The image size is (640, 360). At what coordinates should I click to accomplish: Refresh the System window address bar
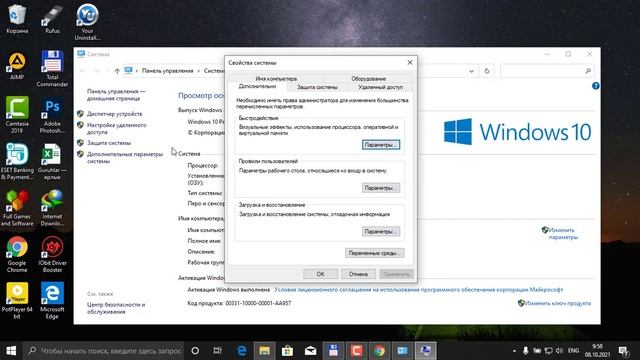(x=487, y=71)
